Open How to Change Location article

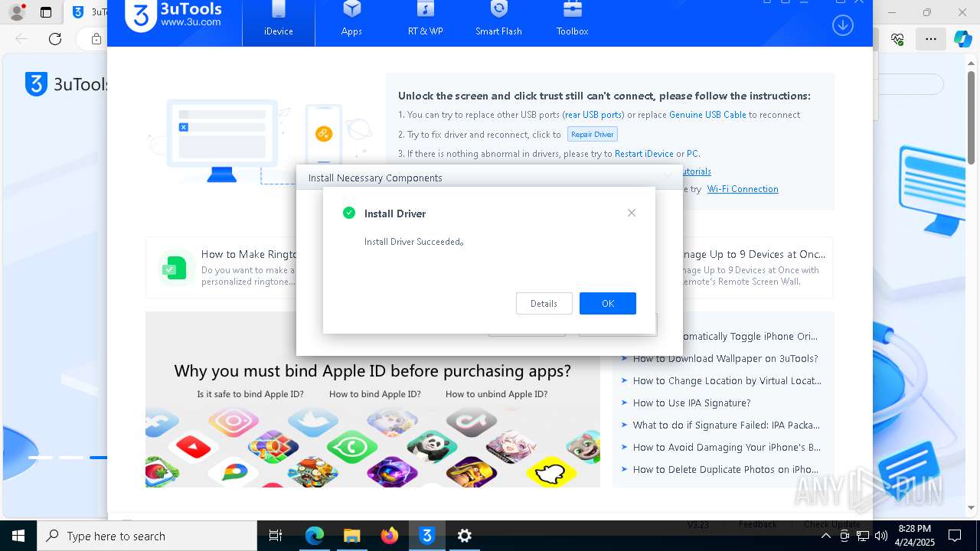tap(727, 380)
